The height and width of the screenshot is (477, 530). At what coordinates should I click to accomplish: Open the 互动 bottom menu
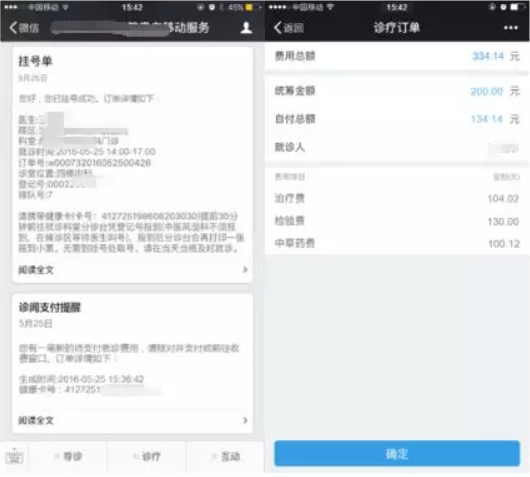click(225, 457)
